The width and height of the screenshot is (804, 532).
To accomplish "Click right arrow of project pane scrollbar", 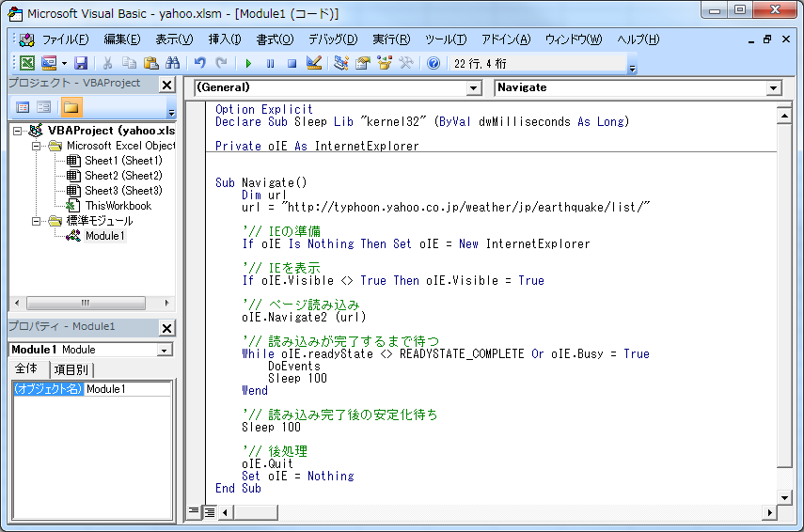I will pyautogui.click(x=166, y=303).
